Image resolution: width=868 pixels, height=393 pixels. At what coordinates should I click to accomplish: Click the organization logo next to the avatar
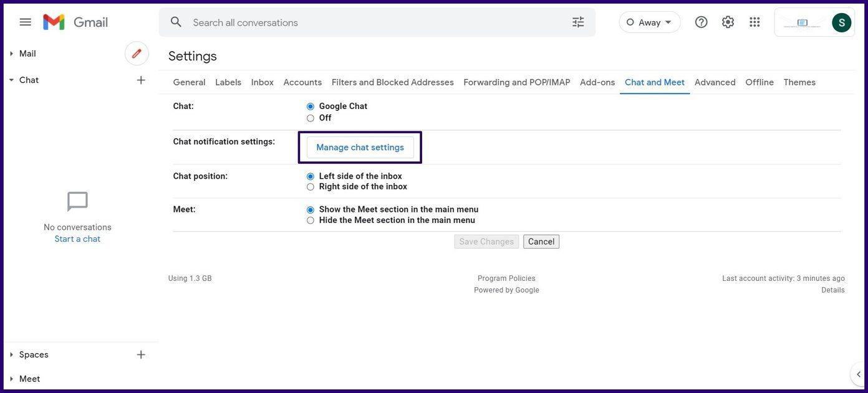click(x=803, y=23)
